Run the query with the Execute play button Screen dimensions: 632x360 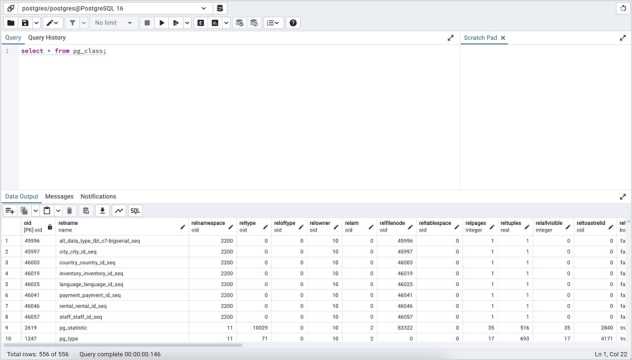pos(162,23)
